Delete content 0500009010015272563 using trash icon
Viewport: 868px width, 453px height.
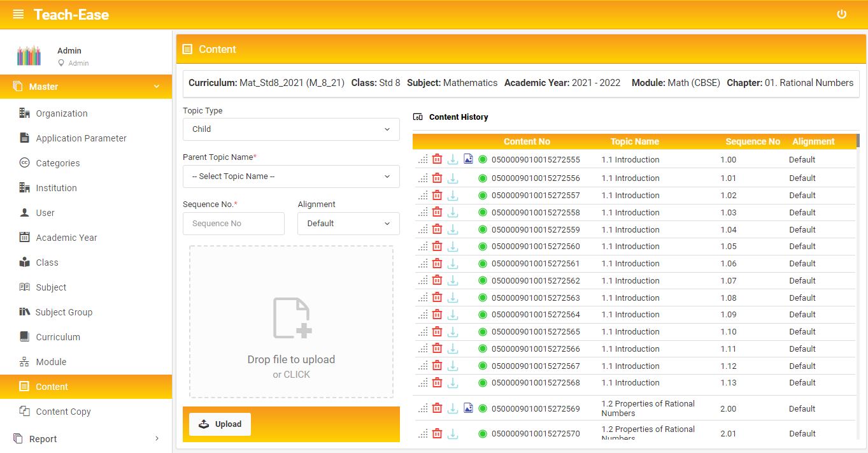(437, 298)
